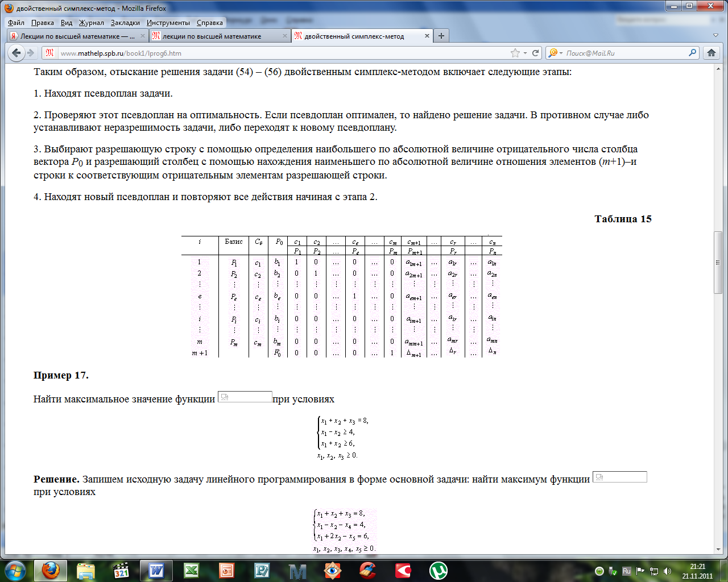Open Windows Explorer folder on taskbar
Image resolution: width=728 pixels, height=582 pixels.
pyautogui.click(x=86, y=570)
